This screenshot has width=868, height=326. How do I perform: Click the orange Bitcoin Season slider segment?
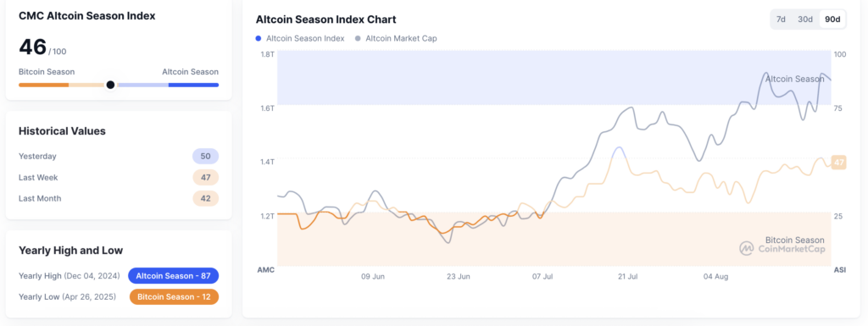pyautogui.click(x=44, y=85)
